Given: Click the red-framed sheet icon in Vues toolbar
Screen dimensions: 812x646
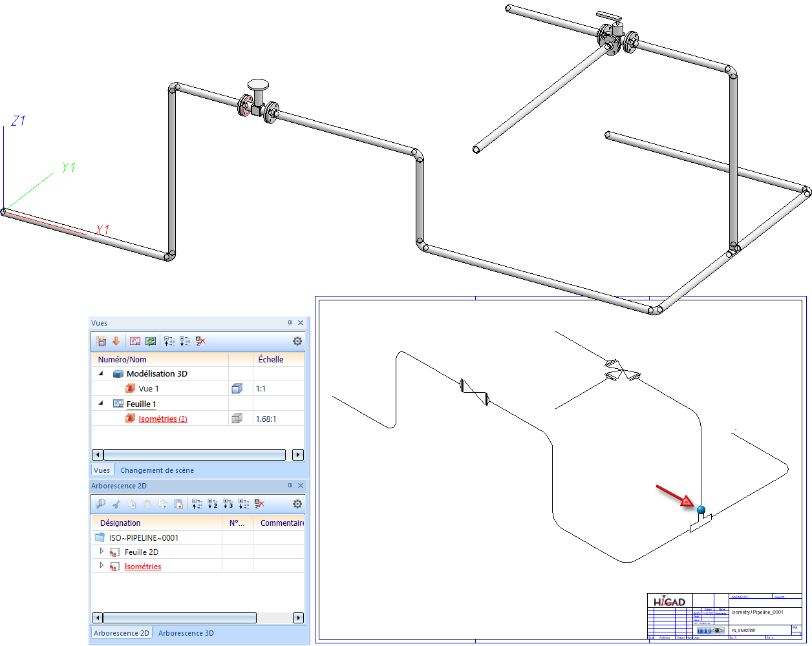Looking at the screenshot, I should pyautogui.click(x=135, y=341).
